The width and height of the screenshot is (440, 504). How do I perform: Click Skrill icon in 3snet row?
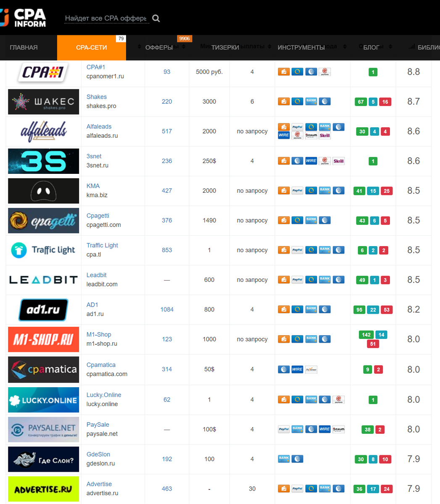pyautogui.click(x=338, y=161)
